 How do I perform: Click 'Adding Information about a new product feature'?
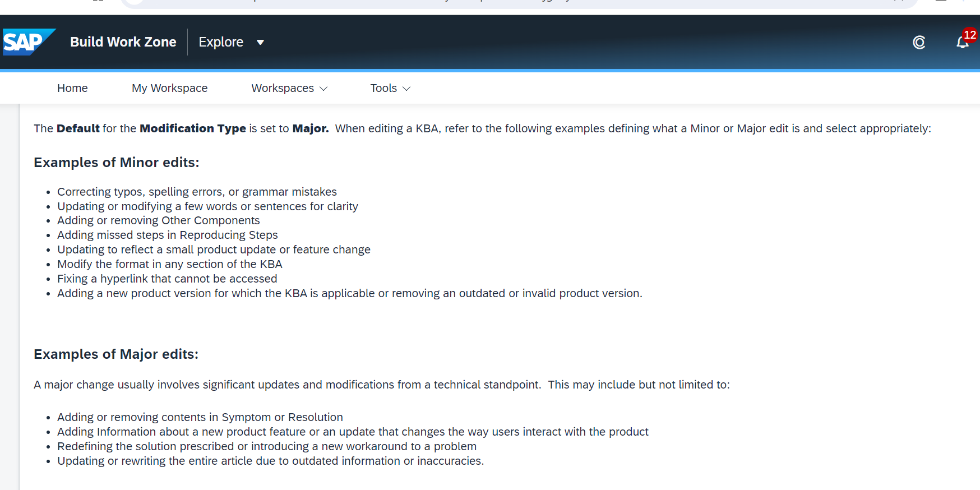pyautogui.click(x=353, y=432)
